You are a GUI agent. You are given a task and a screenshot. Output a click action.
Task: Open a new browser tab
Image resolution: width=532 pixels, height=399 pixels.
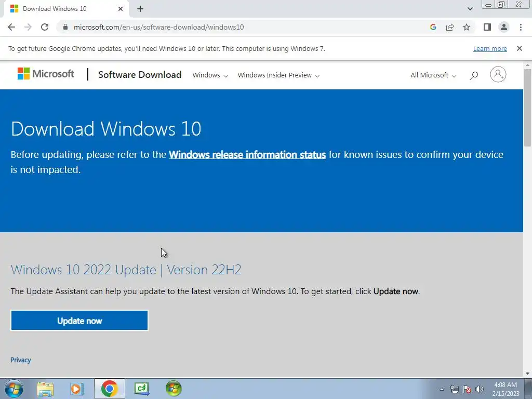pos(140,9)
